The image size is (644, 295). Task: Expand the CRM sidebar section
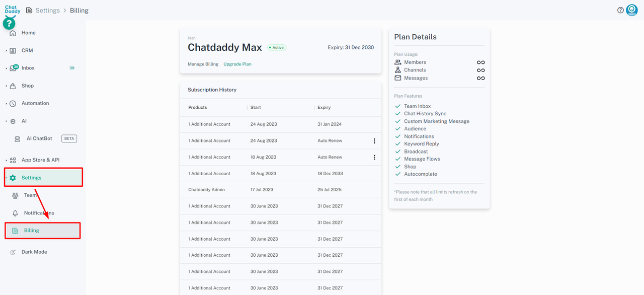pyautogui.click(x=27, y=50)
